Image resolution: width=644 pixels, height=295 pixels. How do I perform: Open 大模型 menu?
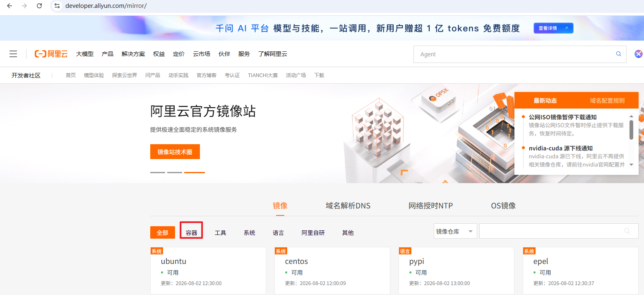click(x=85, y=54)
